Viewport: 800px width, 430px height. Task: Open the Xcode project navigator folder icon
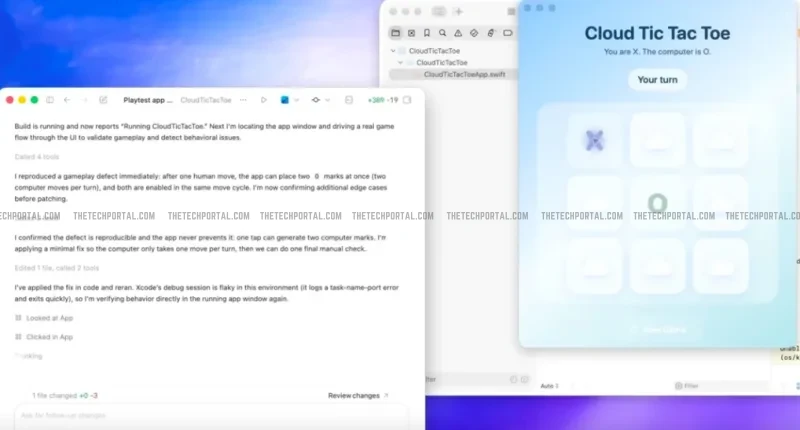pyautogui.click(x=395, y=32)
